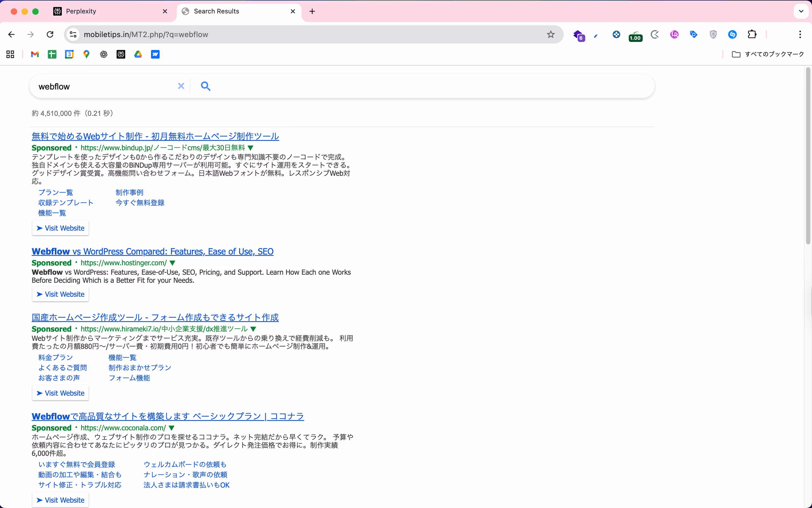Screen dimensions: 812x508
Task: Click the shield extension icon
Action: click(713, 34)
